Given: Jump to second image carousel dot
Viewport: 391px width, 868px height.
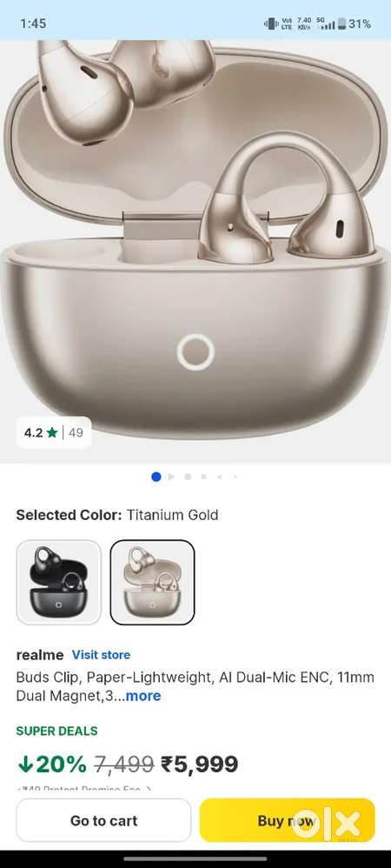Looking at the screenshot, I should tap(171, 477).
